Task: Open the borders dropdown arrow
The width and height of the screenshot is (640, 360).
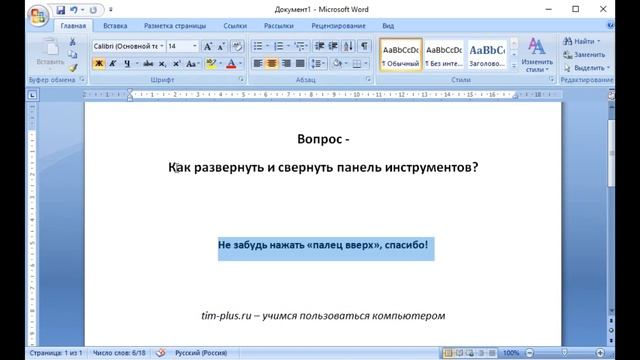Action: click(x=366, y=63)
